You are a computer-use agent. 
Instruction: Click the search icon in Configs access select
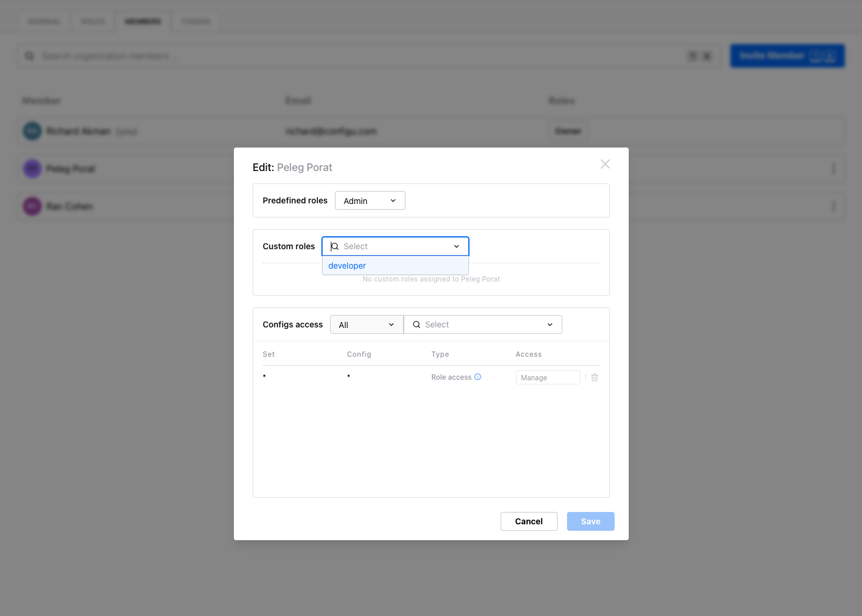tap(417, 324)
